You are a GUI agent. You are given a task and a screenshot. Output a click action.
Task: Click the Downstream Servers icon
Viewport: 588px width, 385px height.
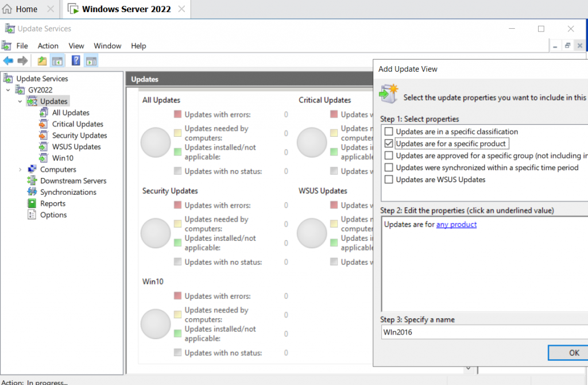pyautogui.click(x=32, y=180)
